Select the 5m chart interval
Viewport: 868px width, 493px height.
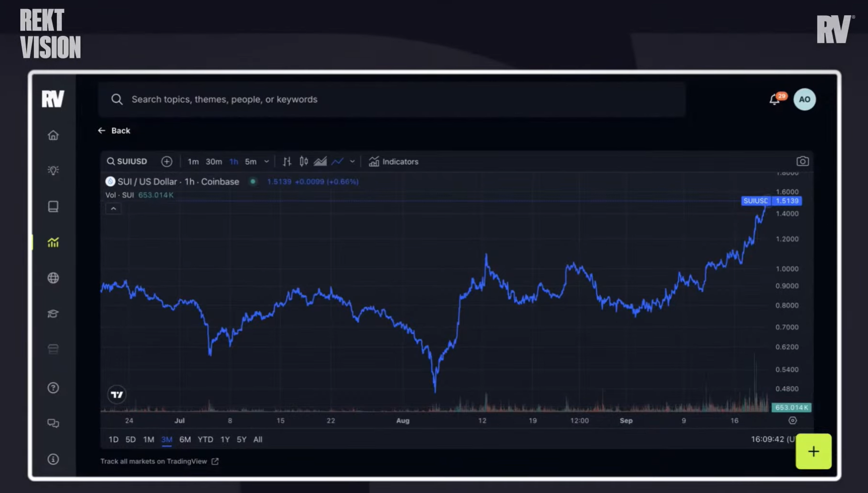coord(251,162)
